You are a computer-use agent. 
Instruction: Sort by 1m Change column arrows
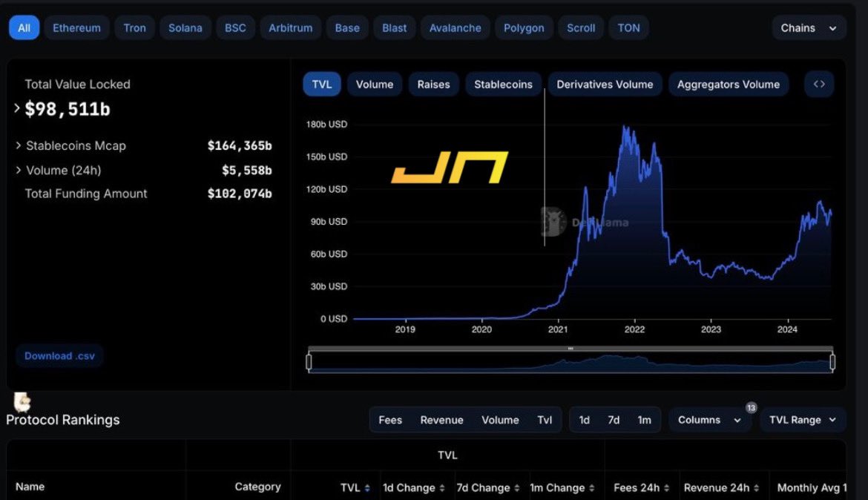(591, 488)
